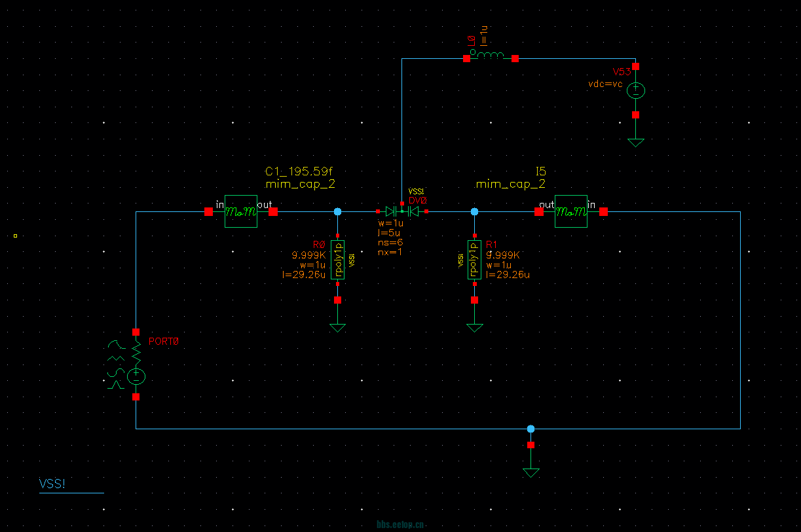Select the 'R1' resistor name label
Image resolution: width=801 pixels, height=532 pixels.
click(x=493, y=245)
